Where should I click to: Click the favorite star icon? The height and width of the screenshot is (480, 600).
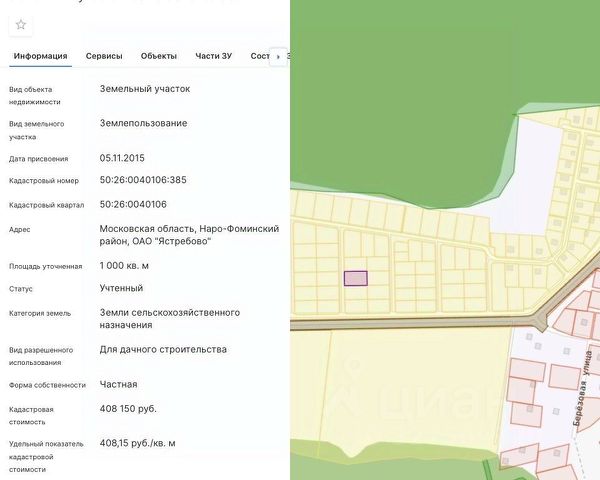(x=21, y=25)
